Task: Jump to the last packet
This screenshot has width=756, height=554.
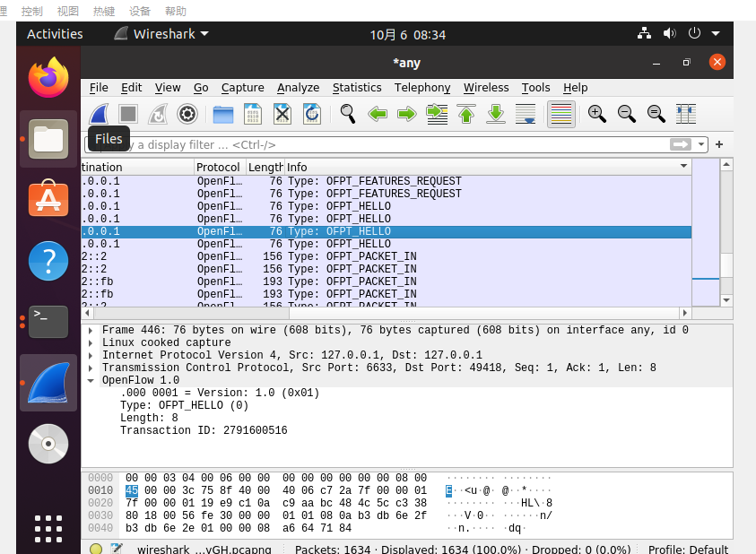Action: (x=496, y=114)
